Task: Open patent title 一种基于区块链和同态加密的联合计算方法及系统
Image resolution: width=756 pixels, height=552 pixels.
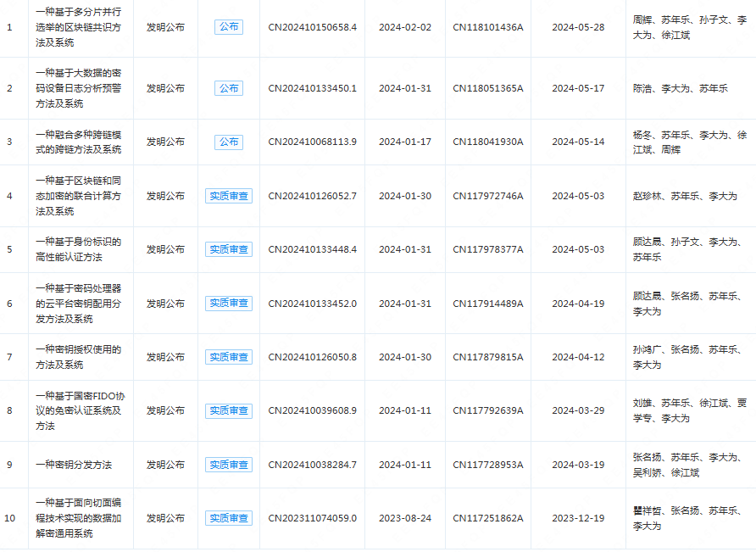Action: (x=78, y=196)
